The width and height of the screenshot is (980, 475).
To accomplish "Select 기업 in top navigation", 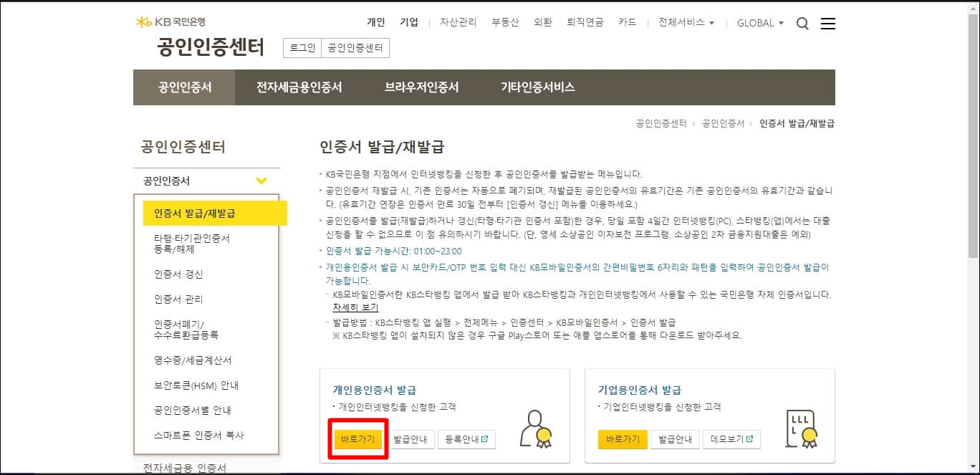I will click(x=409, y=22).
